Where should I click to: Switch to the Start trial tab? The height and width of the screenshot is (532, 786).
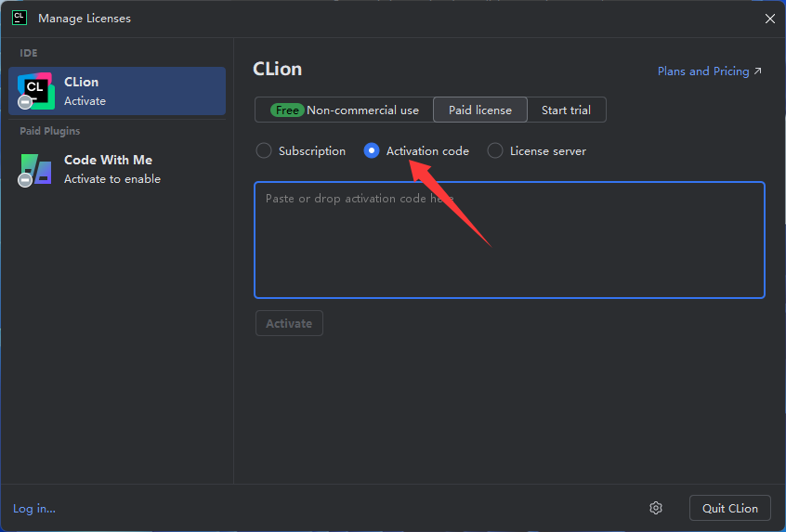point(566,110)
